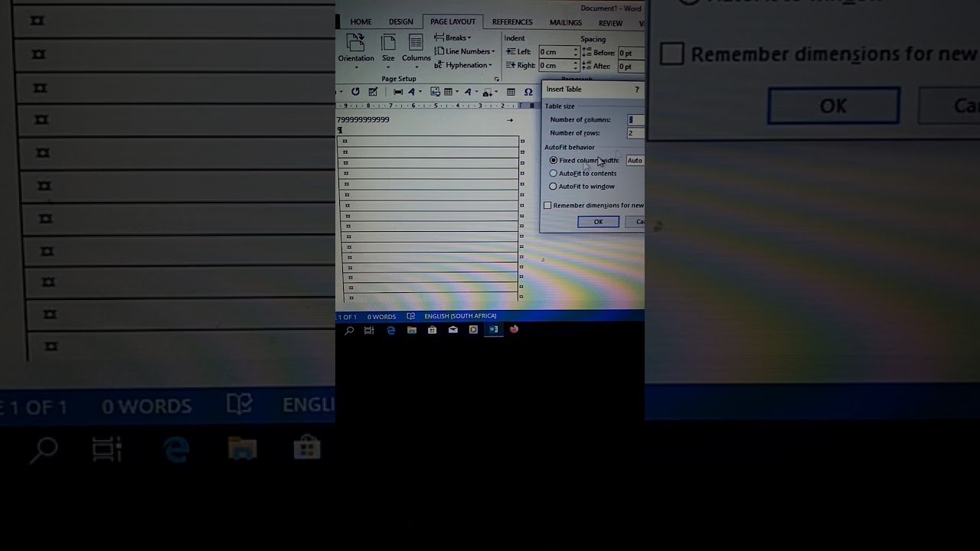This screenshot has height=551, width=980.
Task: Switch to the DESIGN ribbon tab
Action: click(400, 22)
